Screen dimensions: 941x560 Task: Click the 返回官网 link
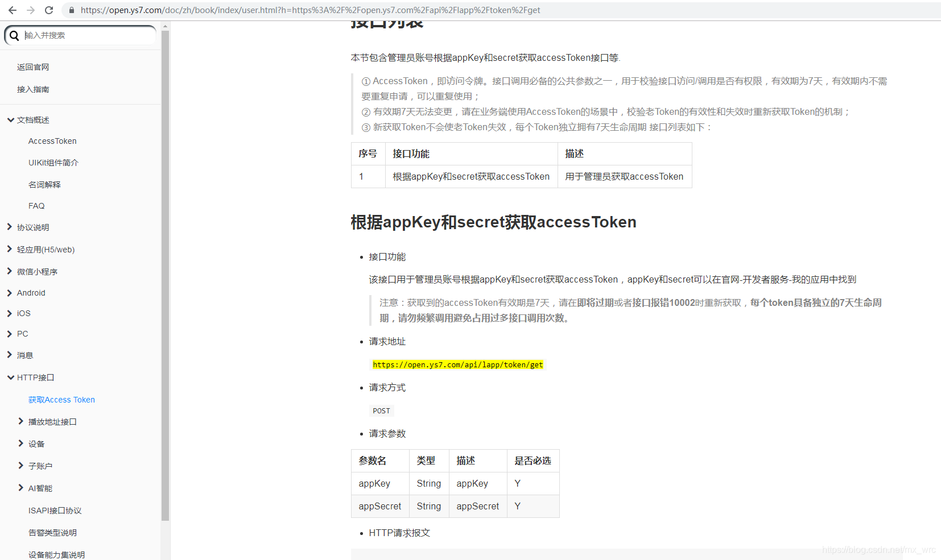[32, 67]
